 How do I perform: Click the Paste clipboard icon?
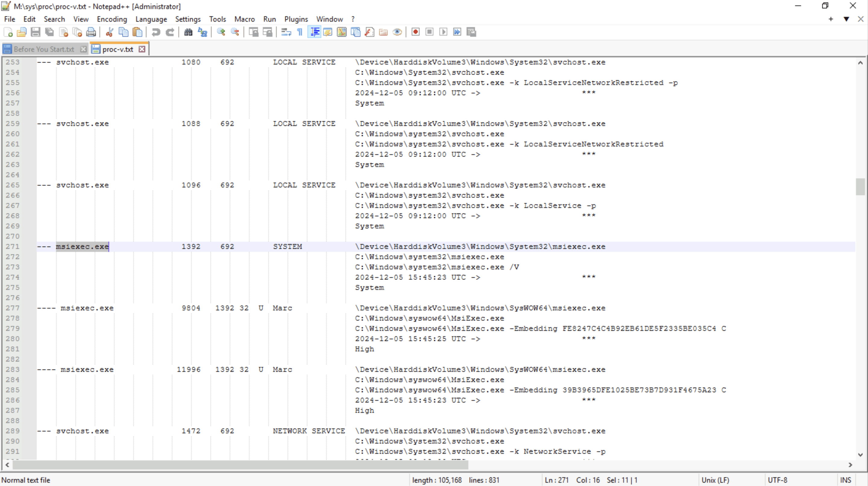tap(137, 32)
